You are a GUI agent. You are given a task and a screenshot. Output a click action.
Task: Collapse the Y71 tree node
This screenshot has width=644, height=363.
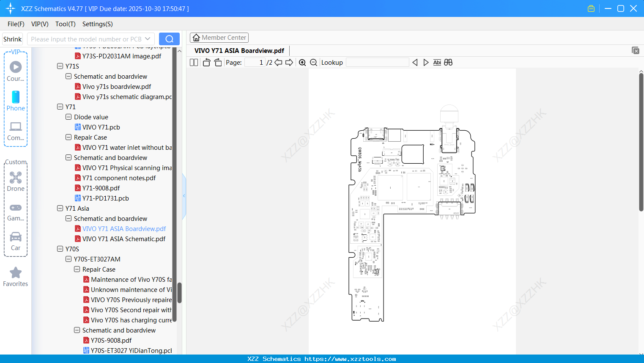[60, 107]
